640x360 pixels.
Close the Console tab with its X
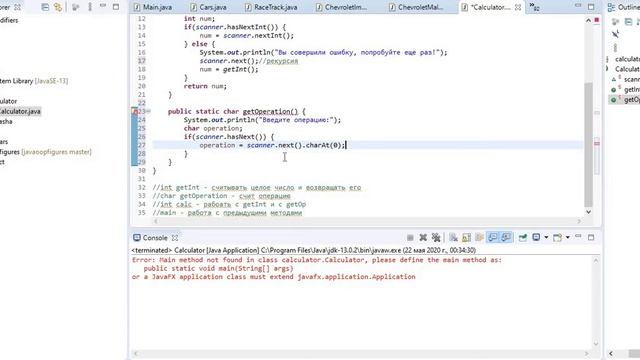175,238
